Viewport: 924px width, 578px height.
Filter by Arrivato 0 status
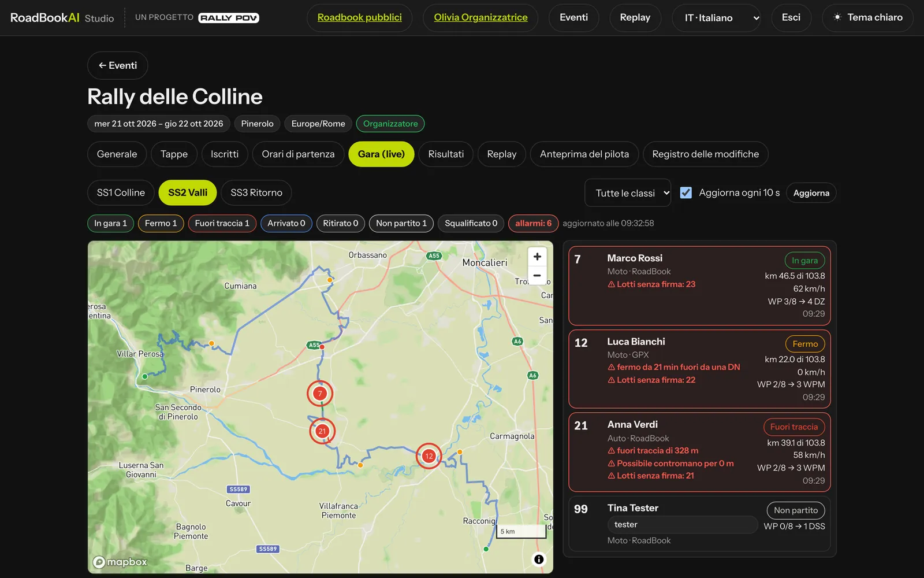click(286, 223)
